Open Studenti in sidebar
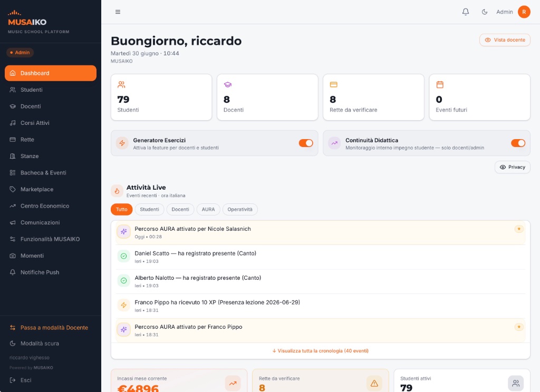Image resolution: width=540 pixels, height=392 pixels. tap(51, 90)
